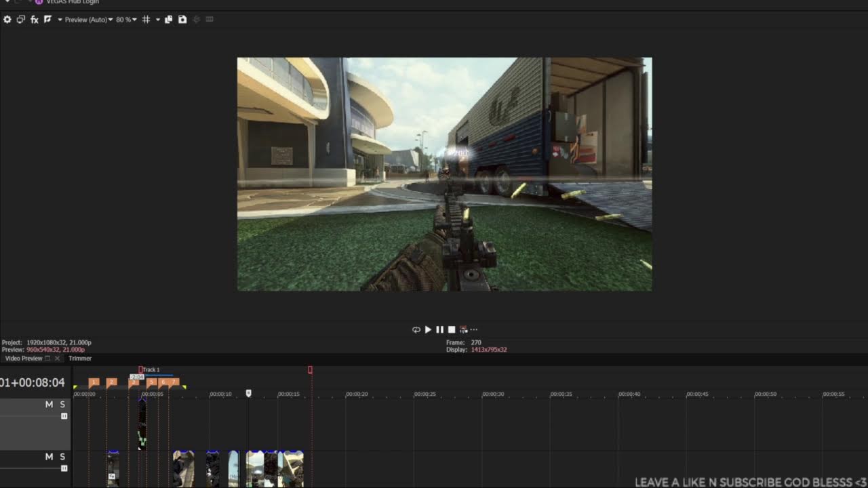Copy snapshot to clipboard icon
Image resolution: width=868 pixels, height=488 pixels.
170,20
